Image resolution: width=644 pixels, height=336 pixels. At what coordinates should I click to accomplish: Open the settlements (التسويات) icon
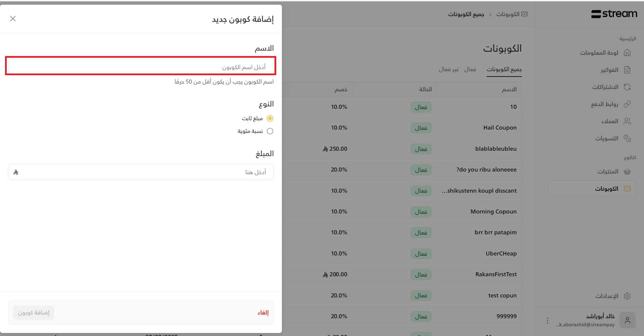627,138
